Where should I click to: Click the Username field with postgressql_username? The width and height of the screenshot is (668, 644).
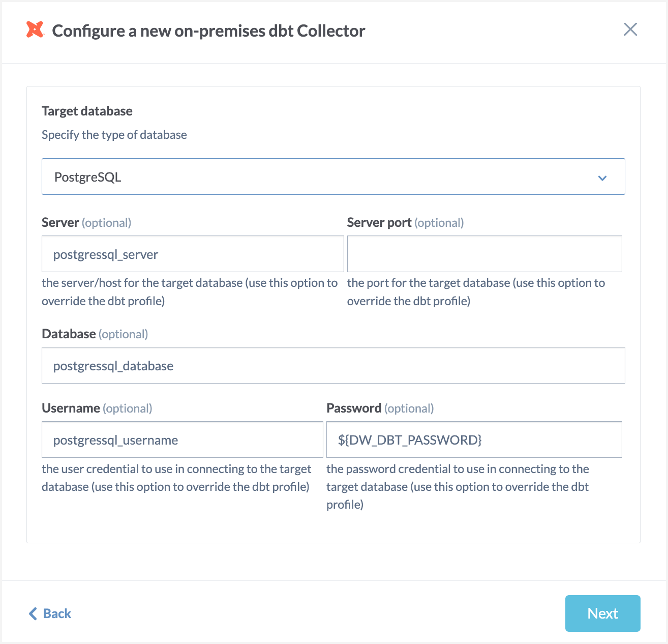(182, 440)
